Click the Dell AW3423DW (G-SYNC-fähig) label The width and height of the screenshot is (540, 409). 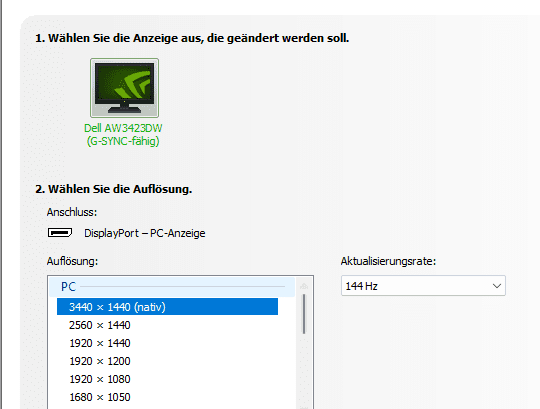tap(123, 135)
